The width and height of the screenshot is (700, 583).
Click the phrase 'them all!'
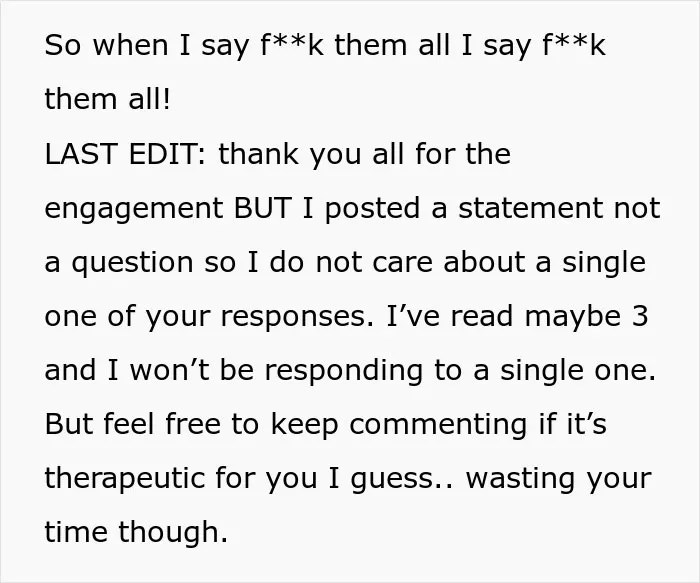107,99
